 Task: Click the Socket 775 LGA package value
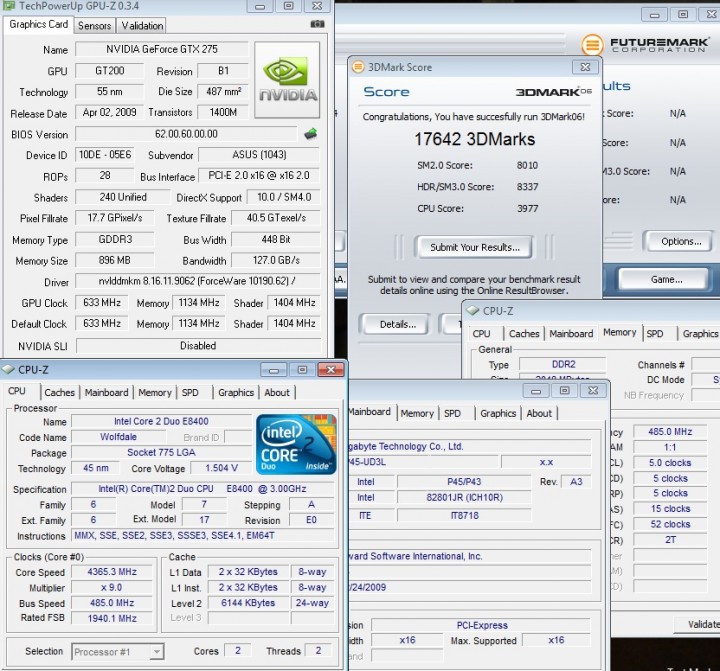point(161,453)
